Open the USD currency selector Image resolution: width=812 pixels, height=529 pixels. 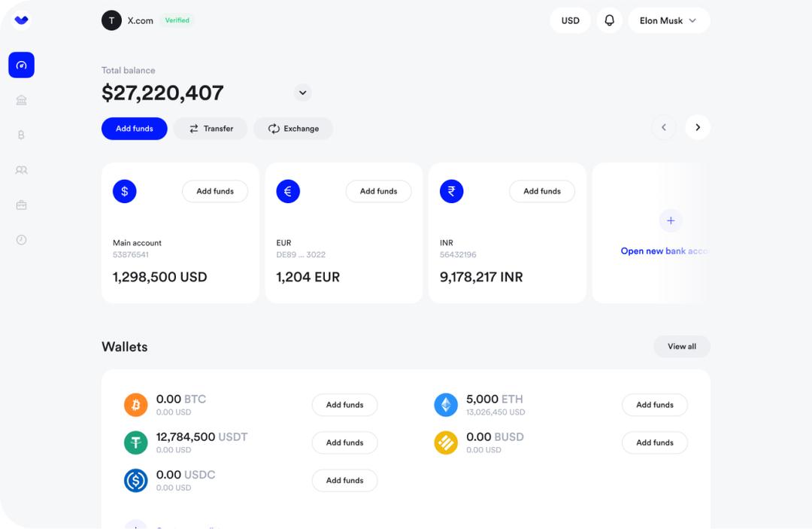point(570,20)
